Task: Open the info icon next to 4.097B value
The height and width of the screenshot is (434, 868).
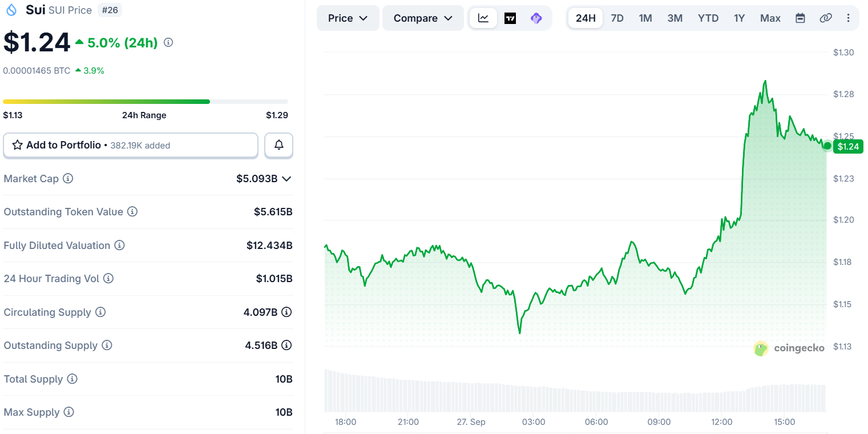Action: coord(287,312)
